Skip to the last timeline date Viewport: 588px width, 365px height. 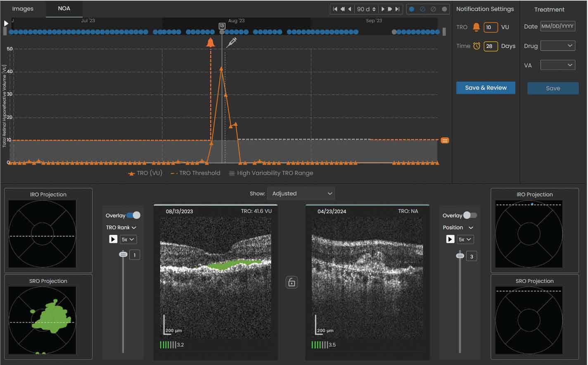click(397, 9)
